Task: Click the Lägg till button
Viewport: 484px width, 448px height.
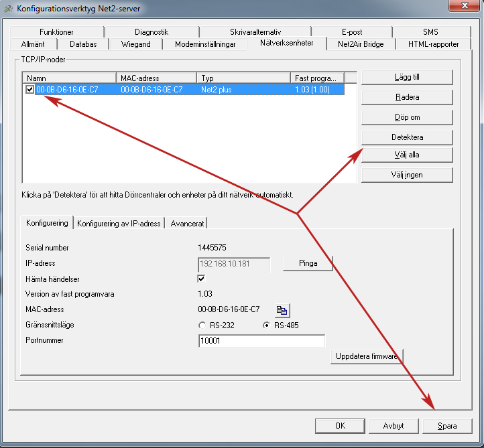Action: (x=407, y=77)
